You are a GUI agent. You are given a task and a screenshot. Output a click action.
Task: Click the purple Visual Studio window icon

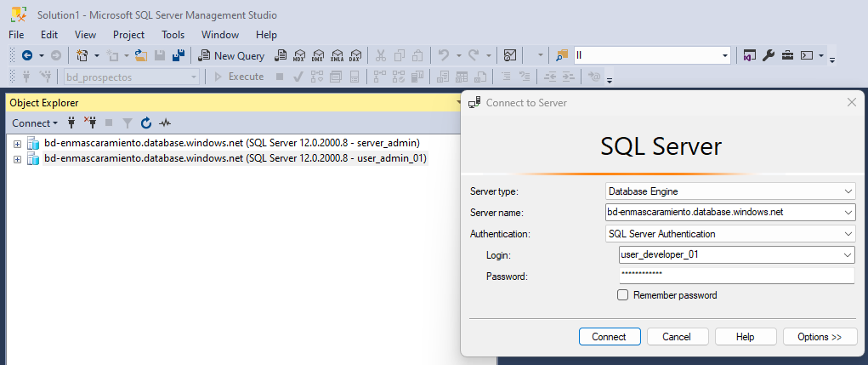(x=750, y=55)
